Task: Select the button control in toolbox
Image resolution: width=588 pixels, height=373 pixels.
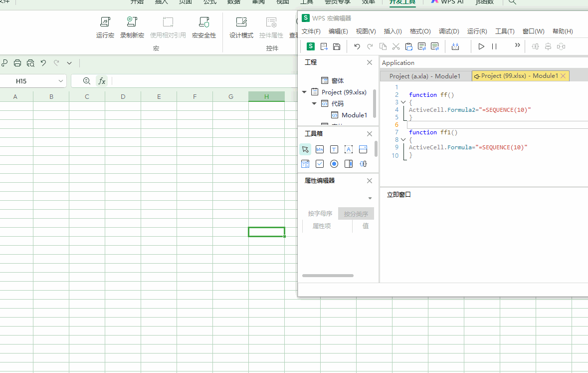Action: 320,149
